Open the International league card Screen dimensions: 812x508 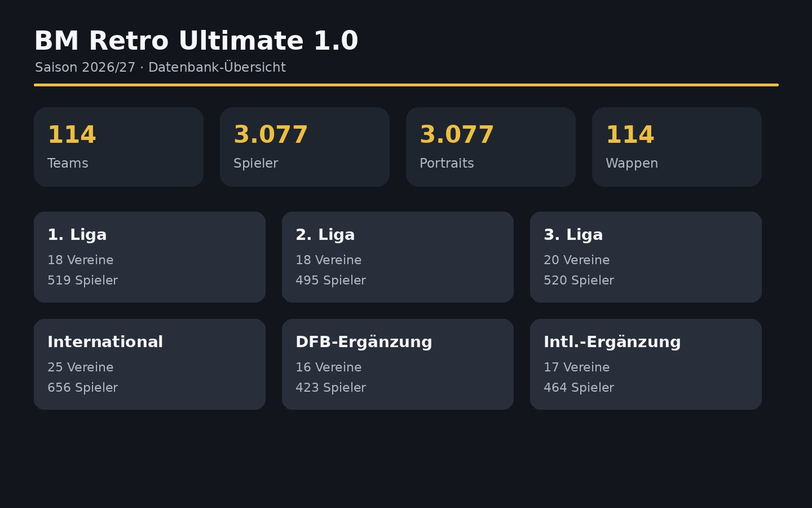tap(149, 364)
